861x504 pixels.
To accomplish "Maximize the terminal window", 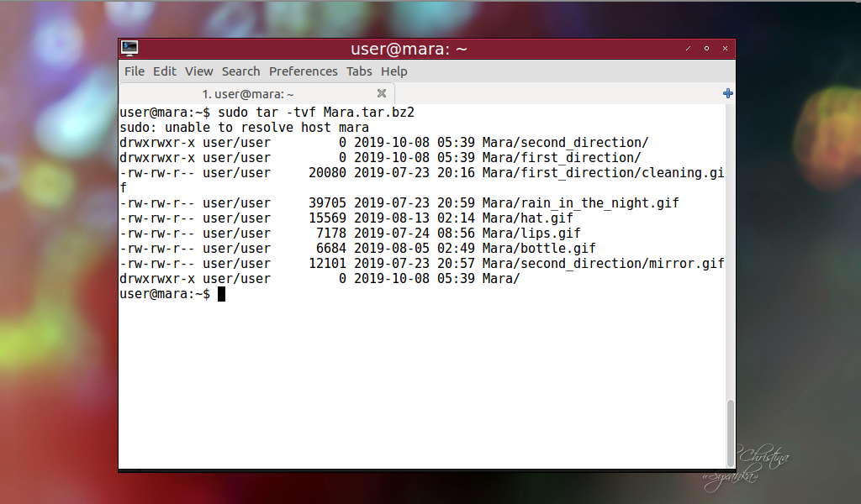I will pyautogui.click(x=706, y=48).
